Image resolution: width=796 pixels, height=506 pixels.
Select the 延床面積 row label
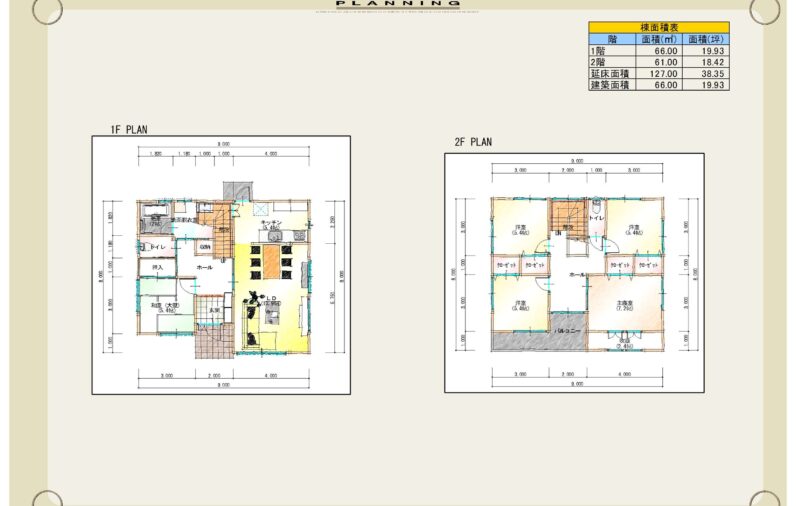pos(610,74)
